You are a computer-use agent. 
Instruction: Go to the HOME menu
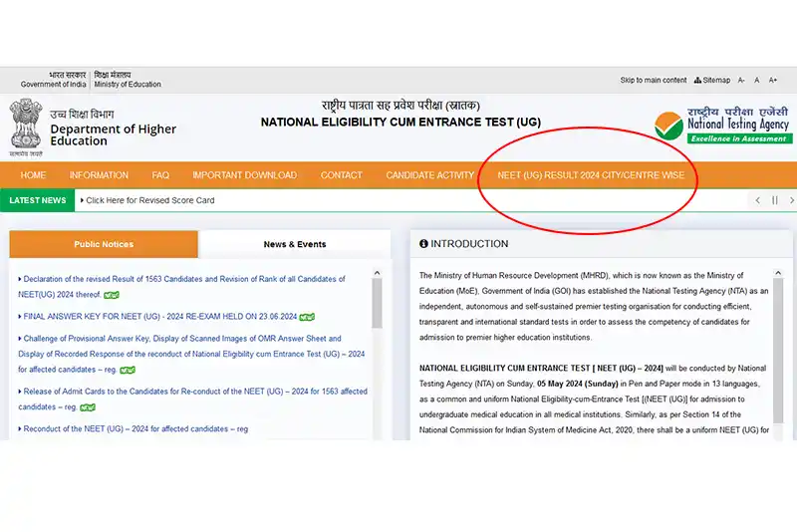pos(33,175)
